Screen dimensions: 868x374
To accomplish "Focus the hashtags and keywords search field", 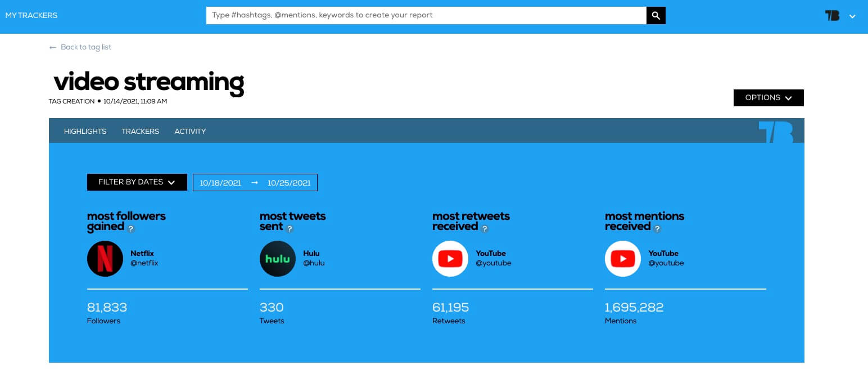I will (426, 16).
